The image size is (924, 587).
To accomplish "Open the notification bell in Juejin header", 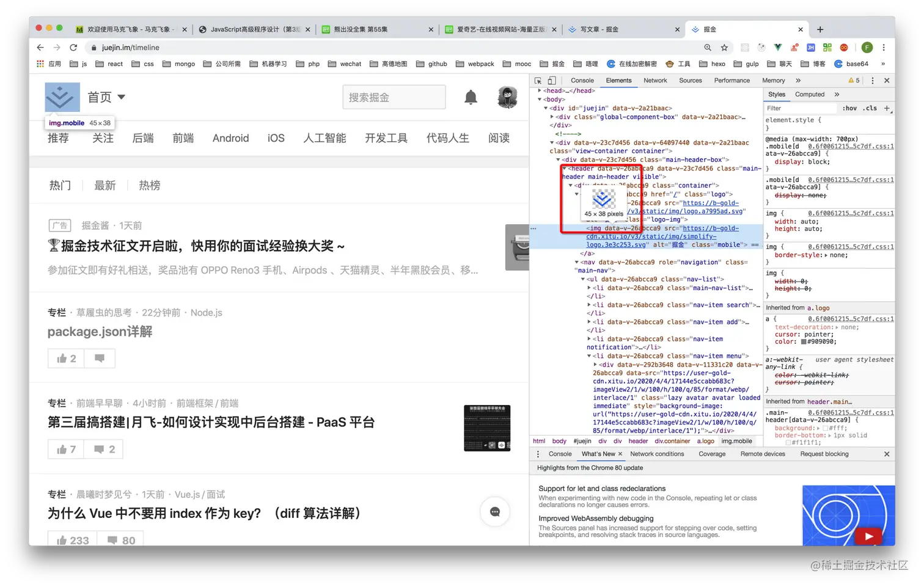I will [x=471, y=97].
